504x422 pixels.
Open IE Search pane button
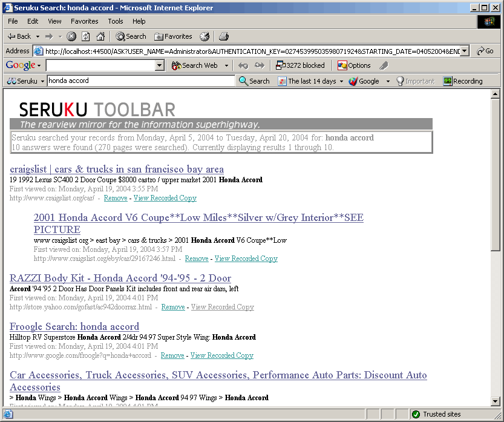131,36
